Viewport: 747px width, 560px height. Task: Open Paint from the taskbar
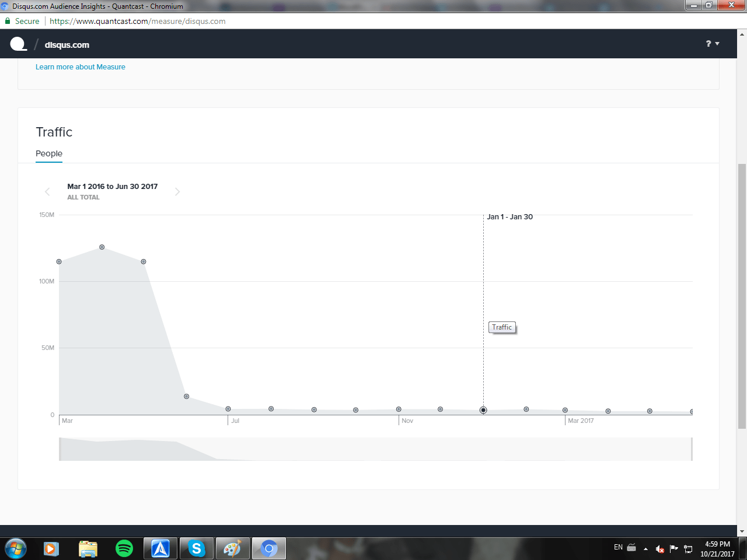point(232,548)
